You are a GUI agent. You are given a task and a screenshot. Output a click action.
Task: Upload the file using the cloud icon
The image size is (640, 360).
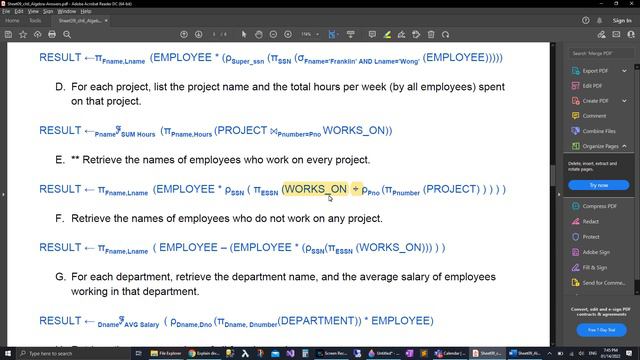pyautogui.click(x=38, y=35)
